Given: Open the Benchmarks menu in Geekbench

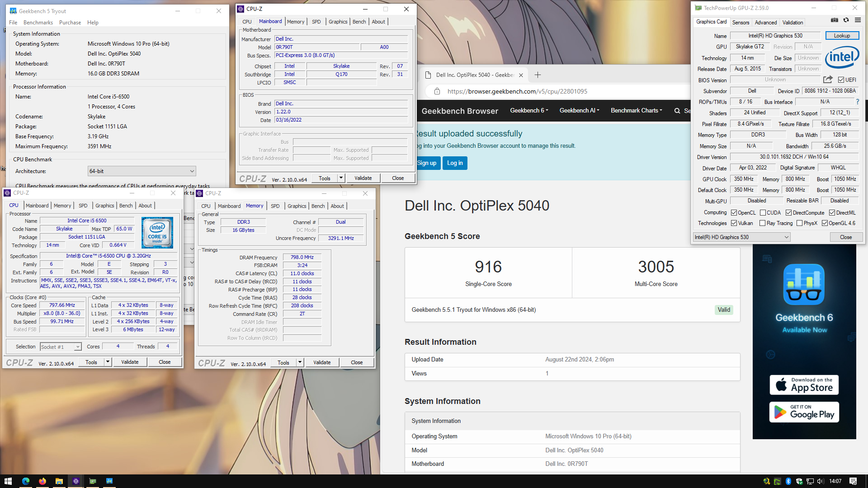Looking at the screenshot, I should [38, 23].
